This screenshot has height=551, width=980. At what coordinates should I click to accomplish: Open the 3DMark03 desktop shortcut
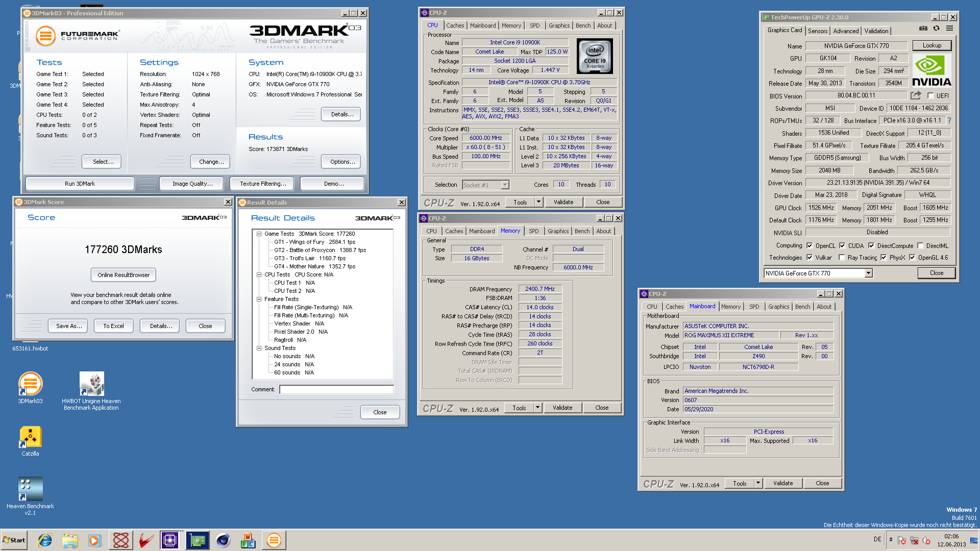(30, 388)
